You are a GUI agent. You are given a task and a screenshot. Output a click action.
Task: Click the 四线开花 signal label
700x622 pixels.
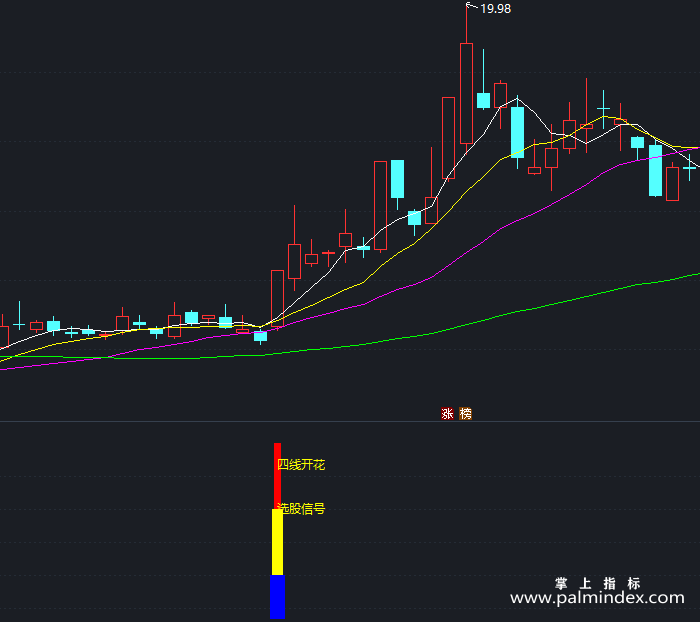click(x=301, y=465)
